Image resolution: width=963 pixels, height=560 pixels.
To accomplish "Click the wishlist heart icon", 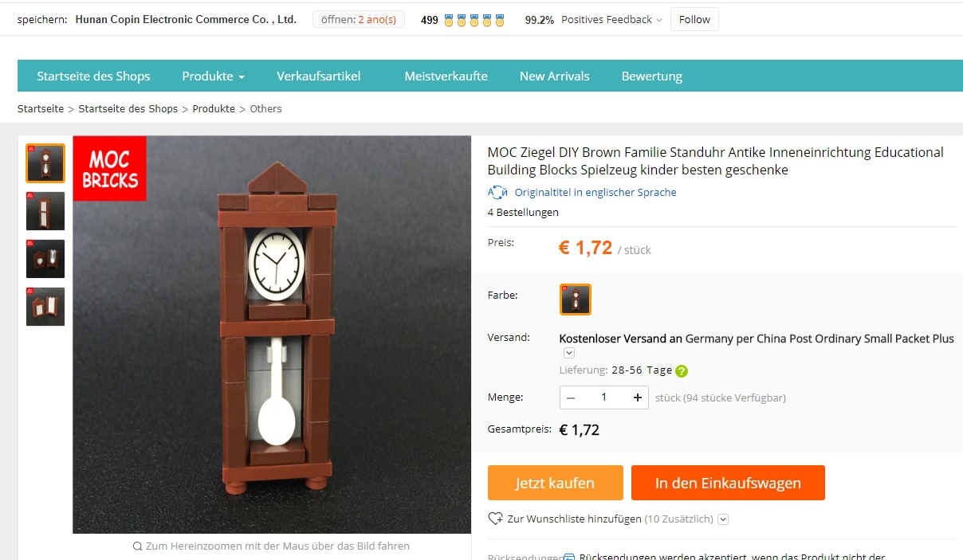I will 495,519.
